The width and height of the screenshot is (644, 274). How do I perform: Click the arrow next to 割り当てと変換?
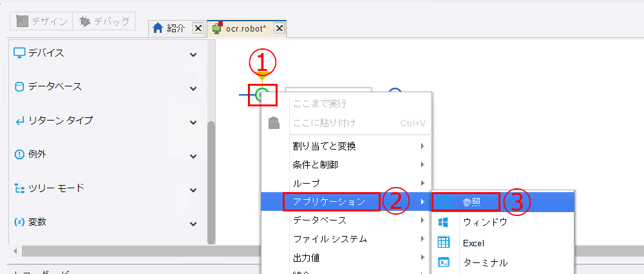[x=422, y=146]
